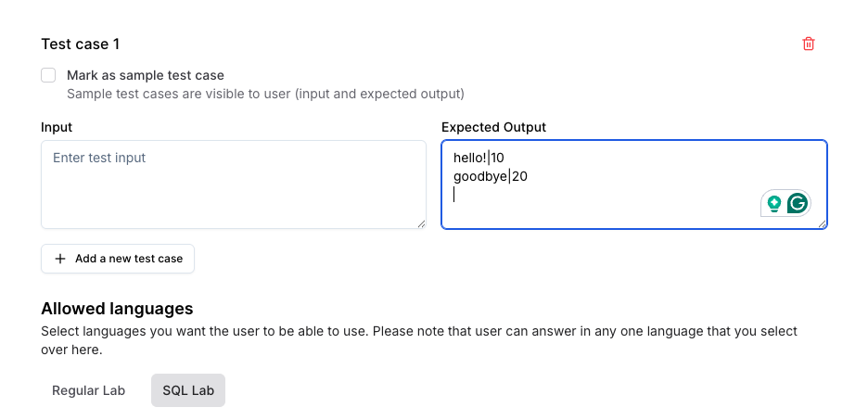This screenshot has width=868, height=420.
Task: Click the 'Mark as sample test case' label
Action: tap(146, 75)
